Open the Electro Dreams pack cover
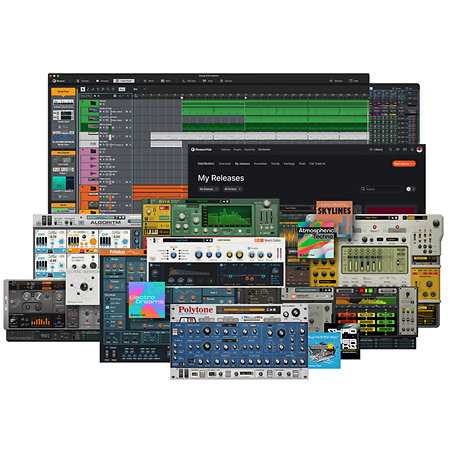Image resolution: width=450 pixels, height=450 pixels. tap(147, 300)
